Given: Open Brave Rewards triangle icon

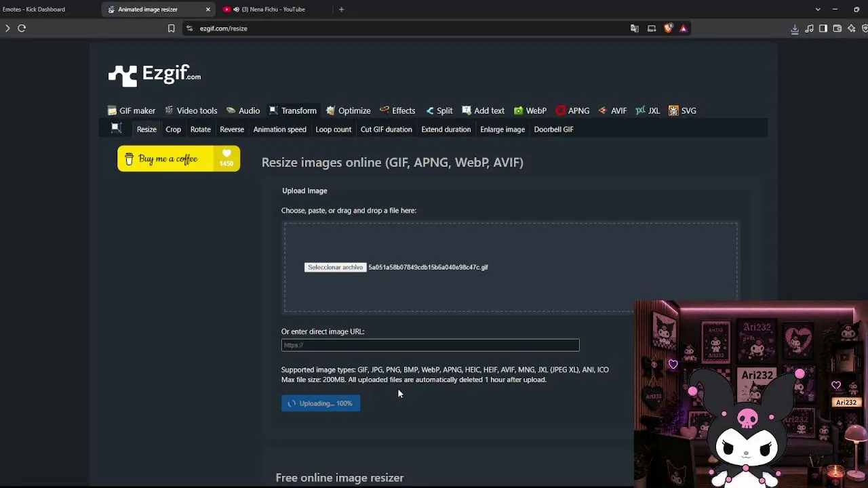Looking at the screenshot, I should coord(683,28).
